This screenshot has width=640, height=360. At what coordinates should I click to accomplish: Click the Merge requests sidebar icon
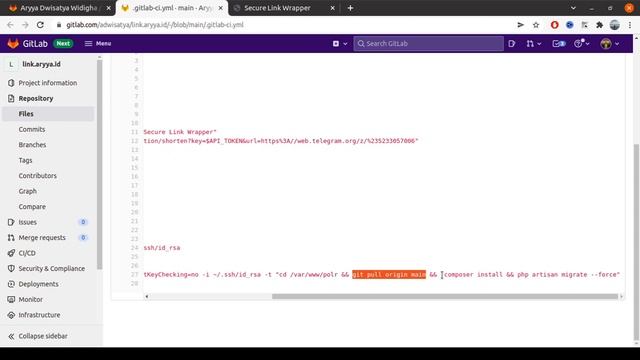(x=11, y=238)
